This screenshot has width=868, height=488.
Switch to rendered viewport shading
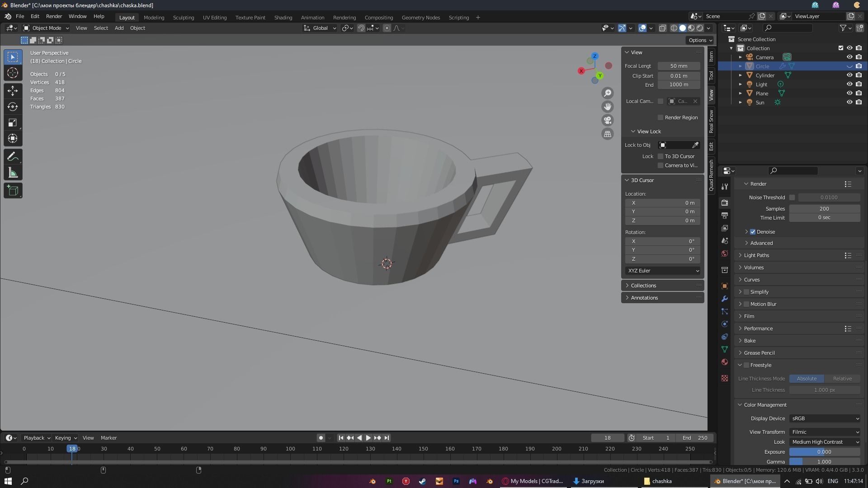700,28
